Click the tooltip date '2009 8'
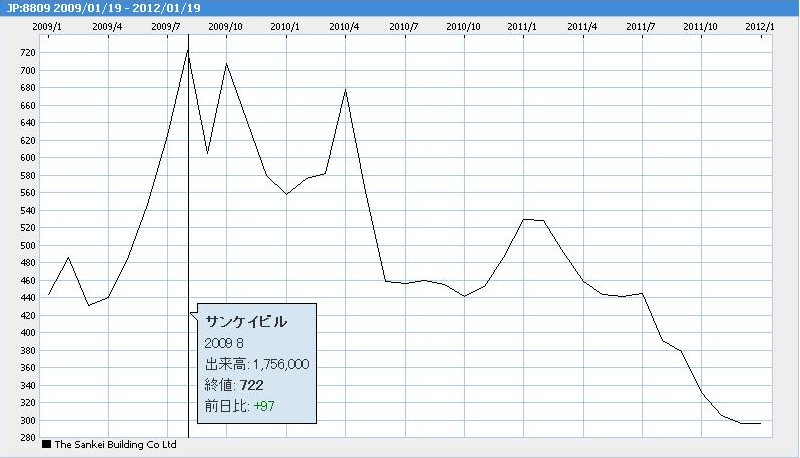Screen dimensions: 800x458 click(x=224, y=343)
